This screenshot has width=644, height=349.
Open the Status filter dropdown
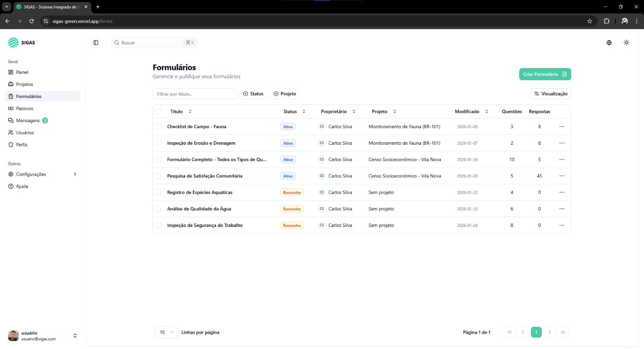[x=253, y=94]
